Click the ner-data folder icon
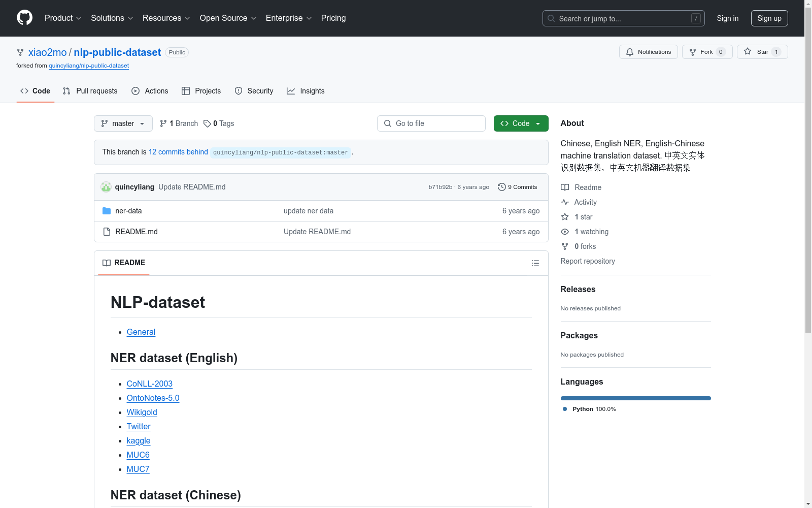The height and width of the screenshot is (508, 812). pyautogui.click(x=107, y=211)
